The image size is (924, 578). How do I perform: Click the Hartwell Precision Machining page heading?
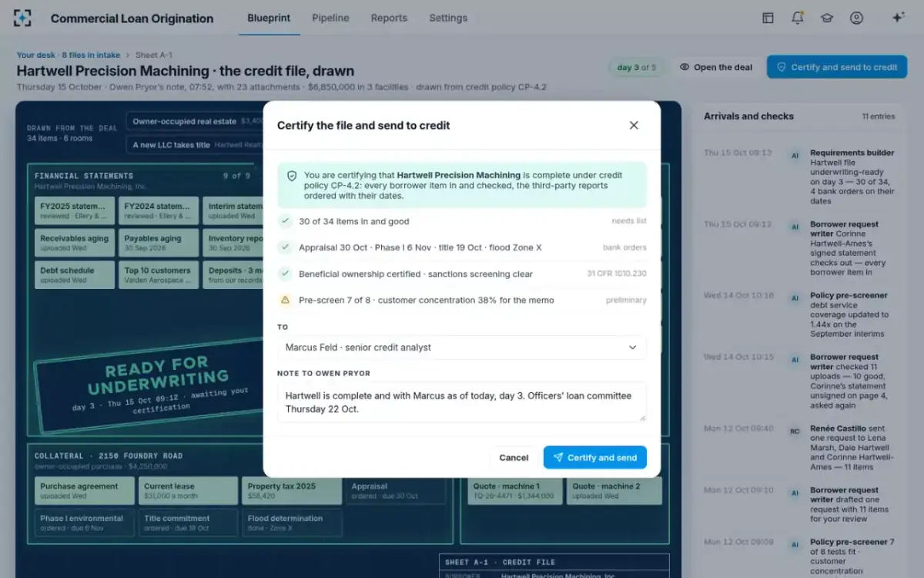click(187, 70)
